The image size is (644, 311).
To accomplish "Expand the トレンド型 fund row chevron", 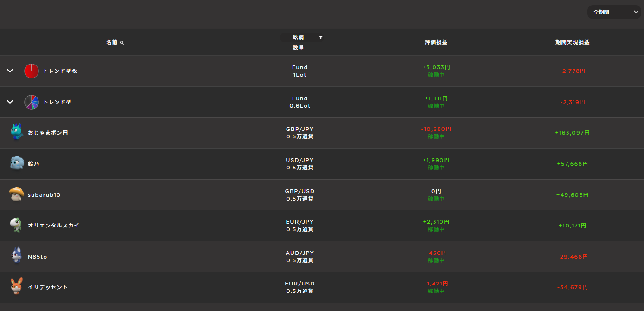I will pyautogui.click(x=10, y=102).
